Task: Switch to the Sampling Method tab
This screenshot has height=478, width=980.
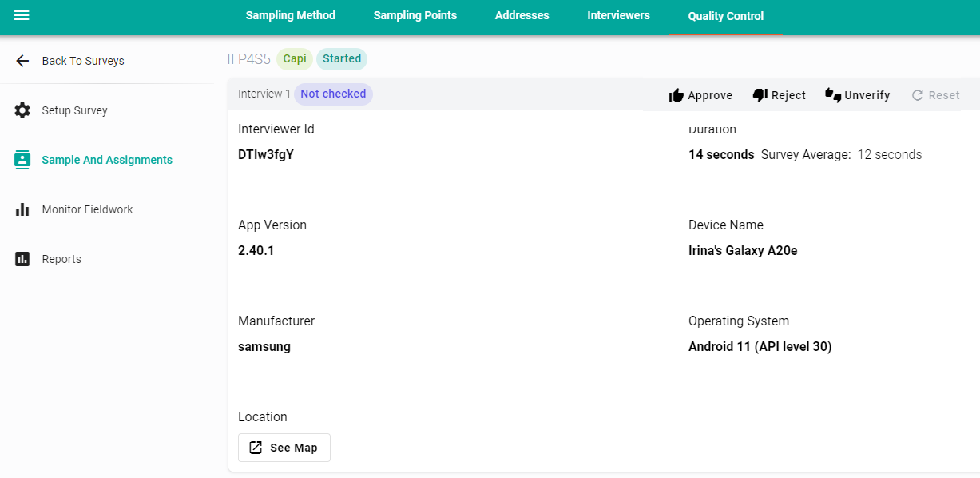Action: 291,16
